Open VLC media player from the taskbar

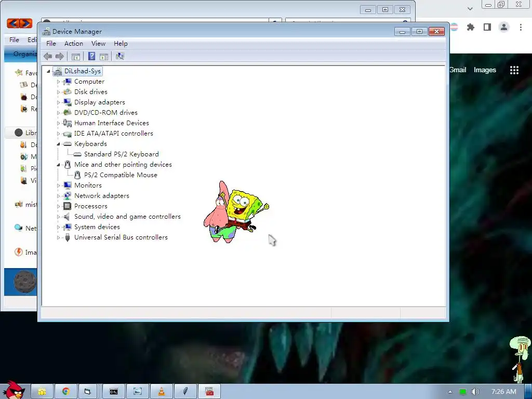tap(162, 392)
